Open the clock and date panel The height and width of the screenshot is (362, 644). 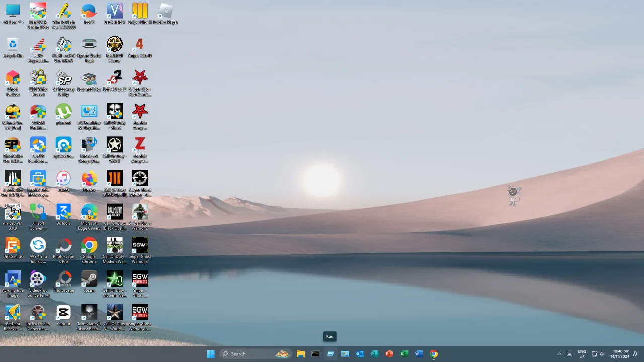620,354
